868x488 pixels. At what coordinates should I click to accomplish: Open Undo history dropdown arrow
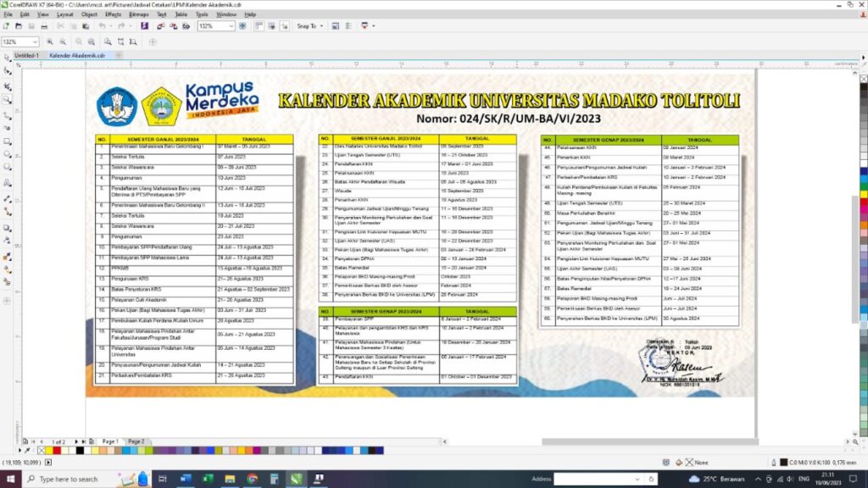point(109,26)
